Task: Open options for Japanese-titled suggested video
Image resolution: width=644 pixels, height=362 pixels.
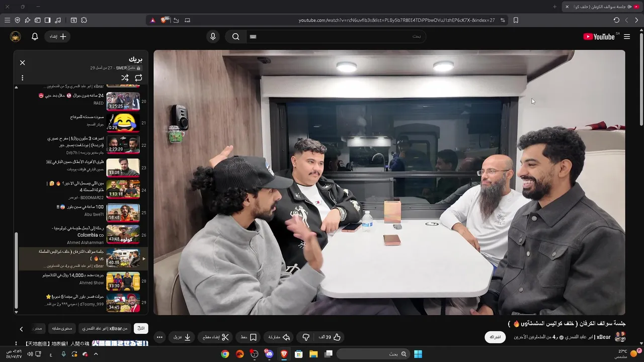Action: 16,343
